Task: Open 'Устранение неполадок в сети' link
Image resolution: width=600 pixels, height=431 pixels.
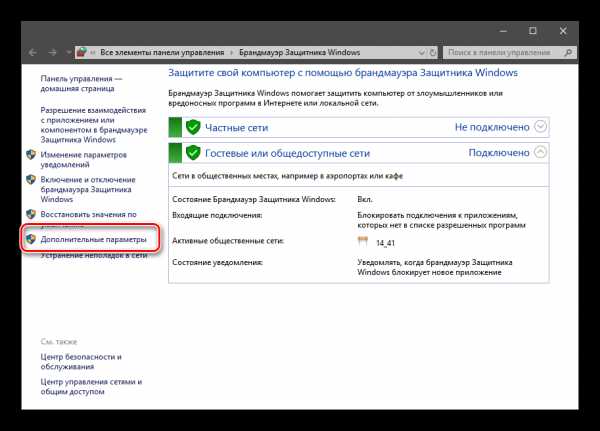Action: (94, 255)
